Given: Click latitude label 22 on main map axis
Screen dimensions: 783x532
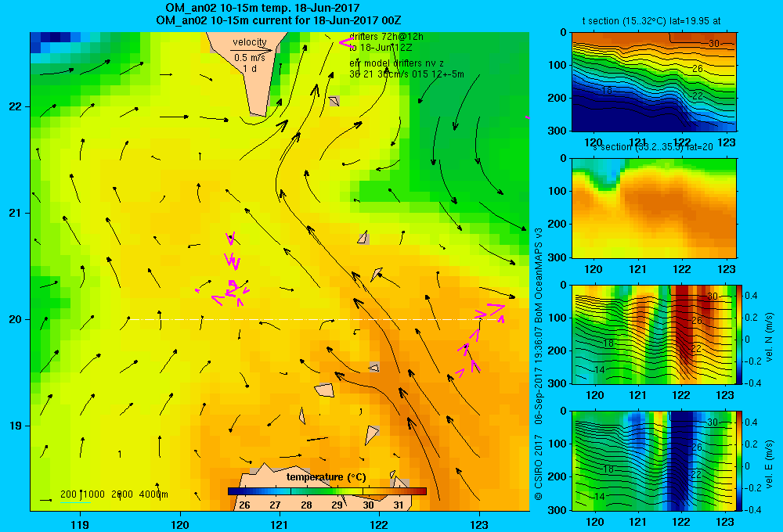Looking at the screenshot, I should click(16, 107).
